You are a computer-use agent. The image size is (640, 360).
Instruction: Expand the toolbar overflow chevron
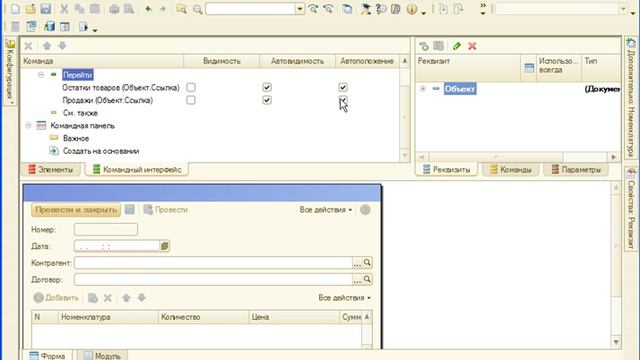click(483, 9)
